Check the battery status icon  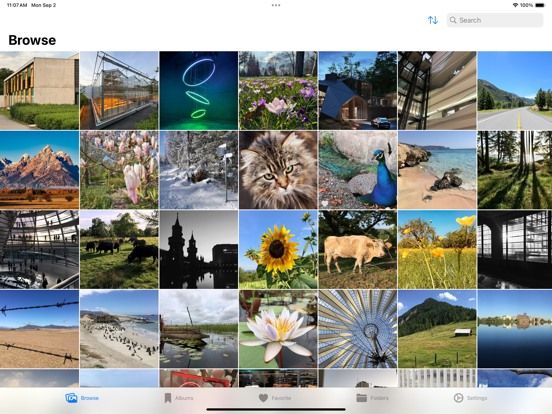tap(540, 5)
